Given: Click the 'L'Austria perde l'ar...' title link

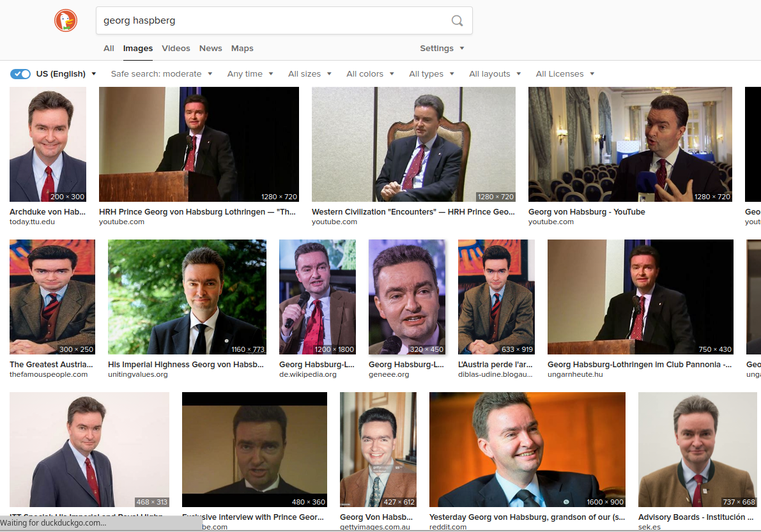Looking at the screenshot, I should click(495, 365).
